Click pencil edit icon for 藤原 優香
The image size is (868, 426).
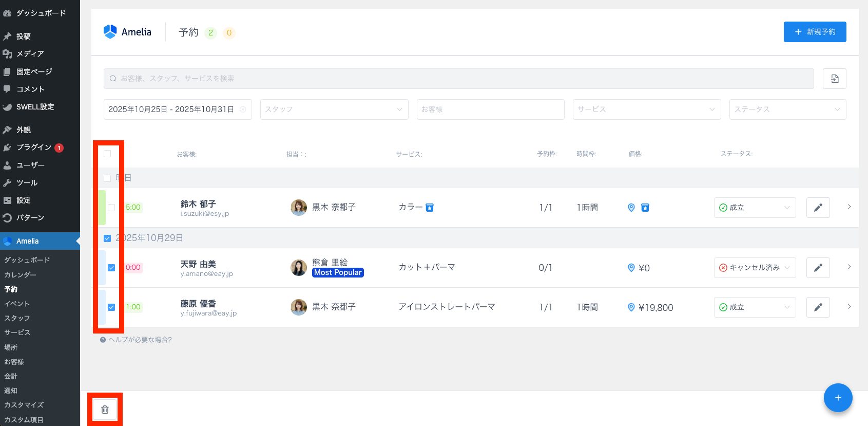coord(818,307)
